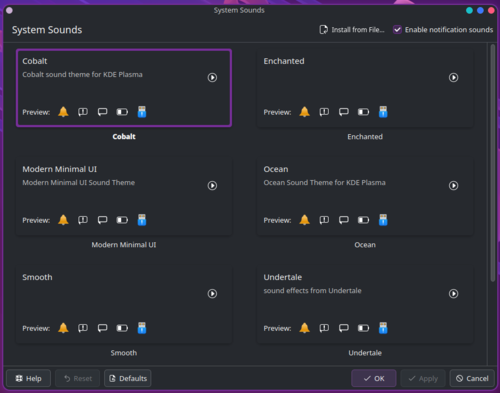Click the window menu dot in title bar
This screenshot has width=500, height=393.
(x=9, y=10)
